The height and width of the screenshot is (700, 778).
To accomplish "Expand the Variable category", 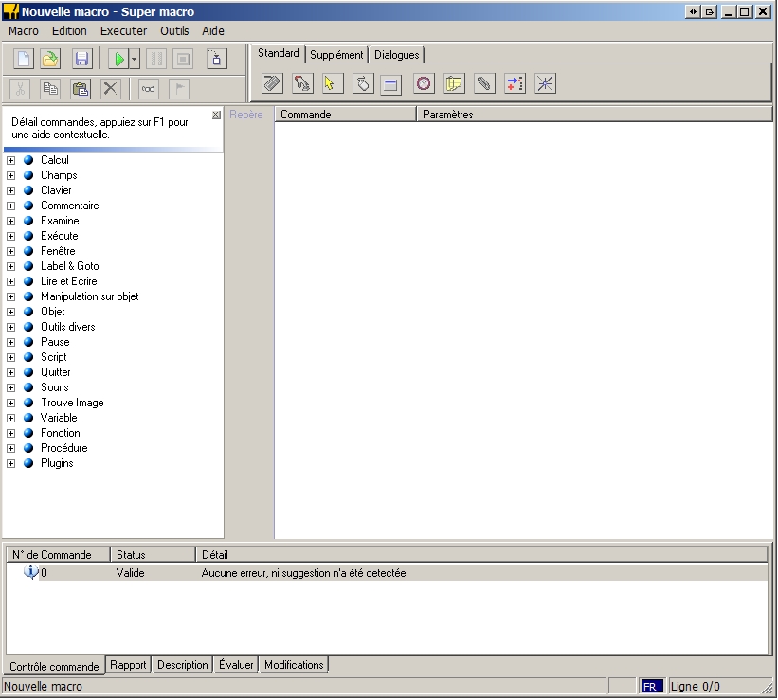I will click(x=11, y=418).
